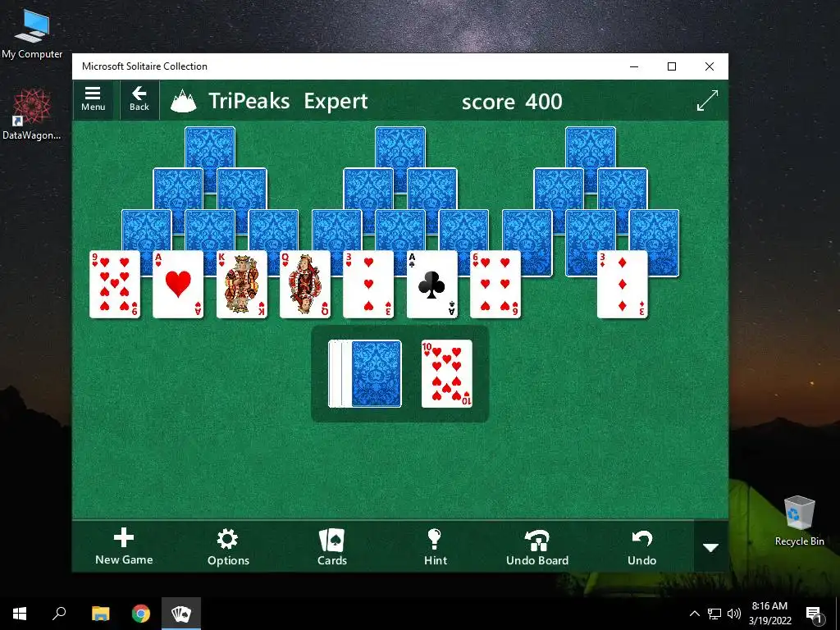Open File Explorer from the taskbar
The height and width of the screenshot is (630, 840).
pyautogui.click(x=101, y=614)
